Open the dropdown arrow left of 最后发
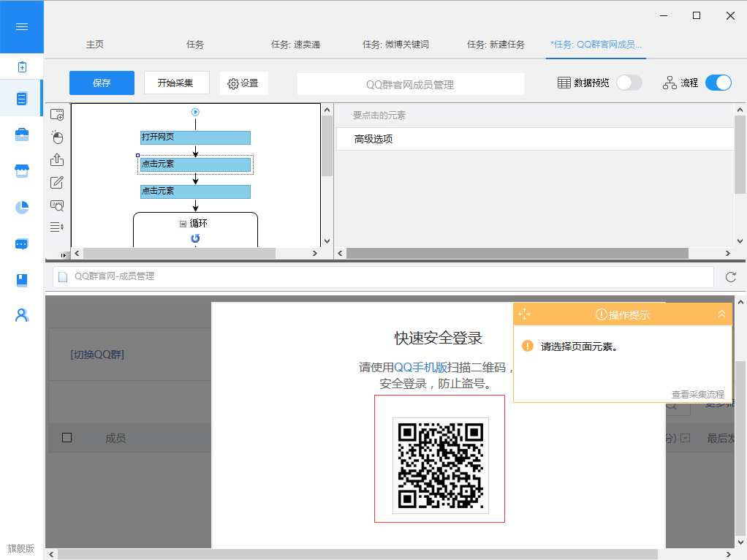This screenshot has width=747, height=560. pyautogui.click(x=685, y=438)
